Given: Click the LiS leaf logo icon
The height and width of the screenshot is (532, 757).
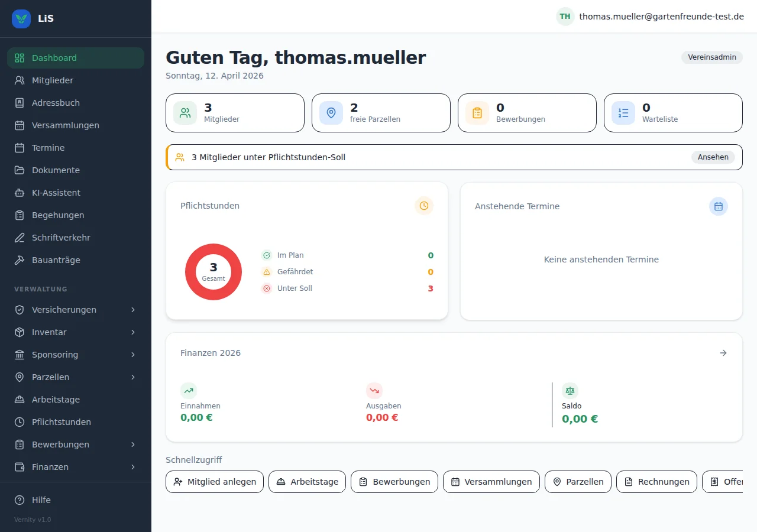Looking at the screenshot, I should (21, 18).
